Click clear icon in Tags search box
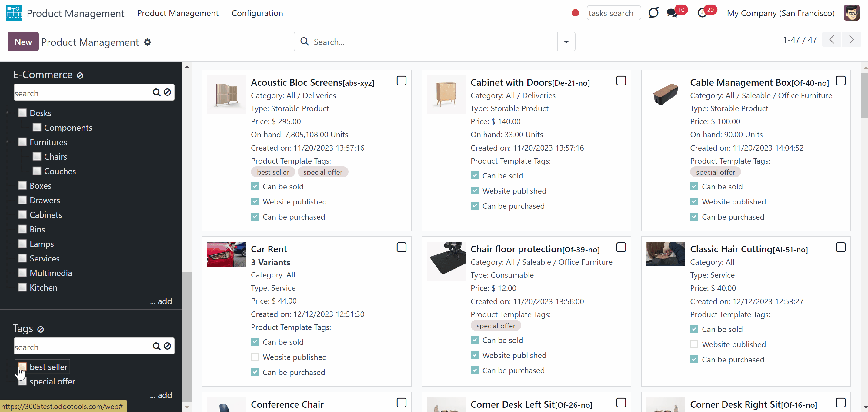The width and height of the screenshot is (868, 412). [168, 346]
